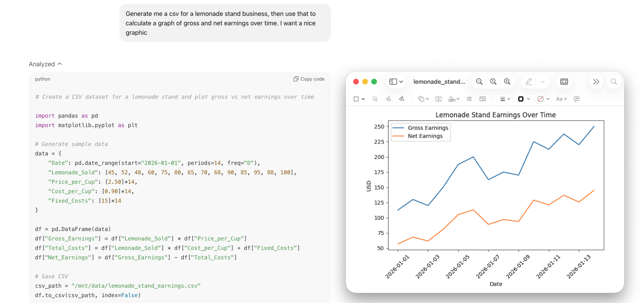Insert a Text box with the Text tool
The width and height of the screenshot is (644, 303).
pos(438,99)
